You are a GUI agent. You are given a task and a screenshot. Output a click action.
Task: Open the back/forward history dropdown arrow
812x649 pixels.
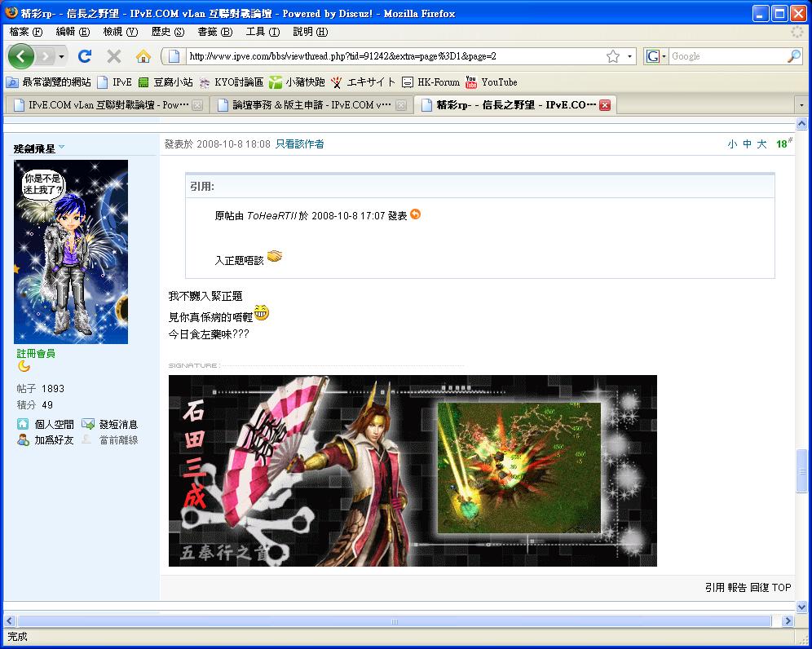(x=62, y=56)
